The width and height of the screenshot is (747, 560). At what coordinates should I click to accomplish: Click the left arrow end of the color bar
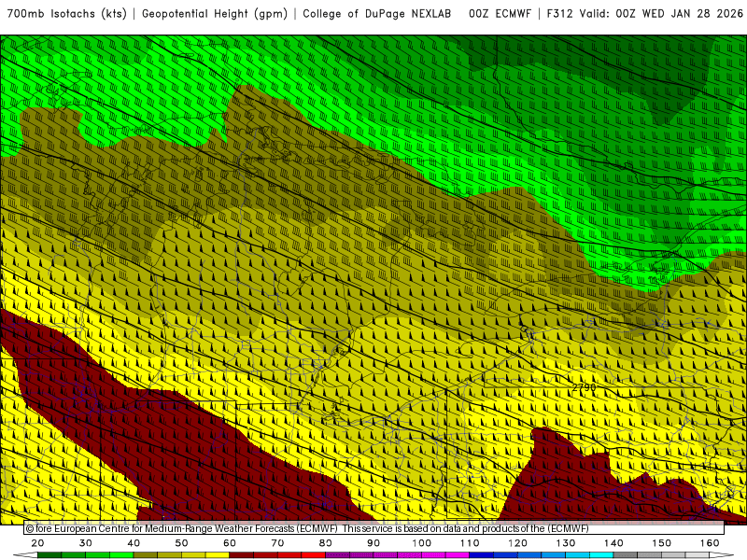[x=25, y=555]
